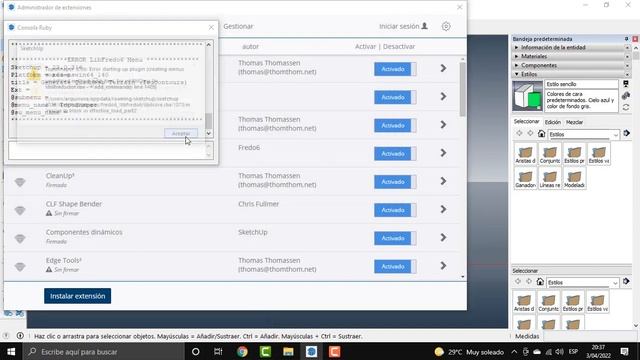The height and width of the screenshot is (360, 640).
Task: Select the Seleccionar tab in Estilos
Action: [526, 122]
